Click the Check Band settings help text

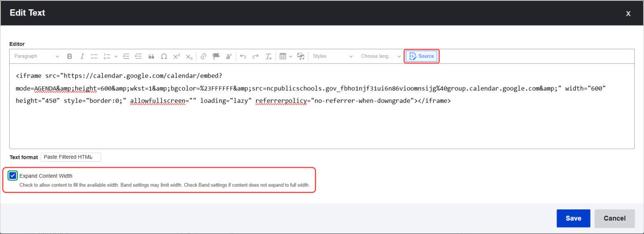click(164, 185)
